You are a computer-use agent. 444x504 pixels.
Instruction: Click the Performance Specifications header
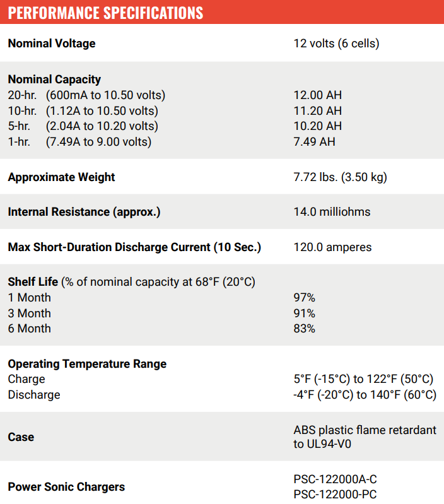tap(105, 13)
